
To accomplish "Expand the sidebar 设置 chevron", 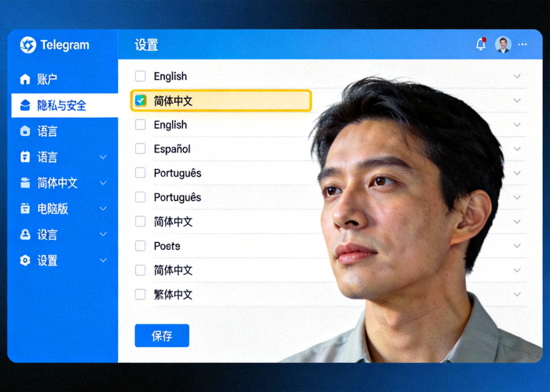I will click(x=103, y=260).
